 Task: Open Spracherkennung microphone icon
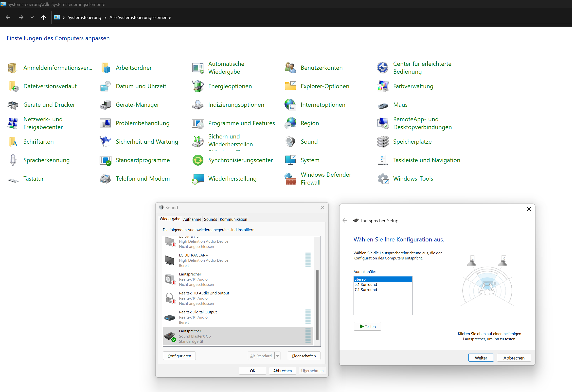click(x=13, y=160)
